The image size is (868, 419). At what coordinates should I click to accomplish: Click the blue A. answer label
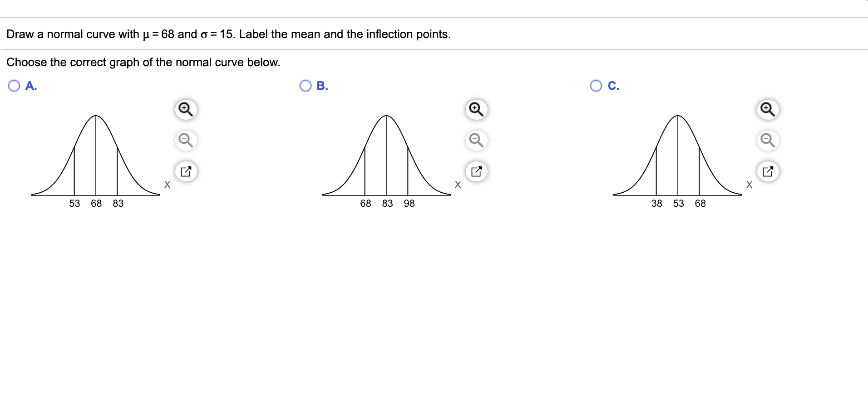pos(30,85)
